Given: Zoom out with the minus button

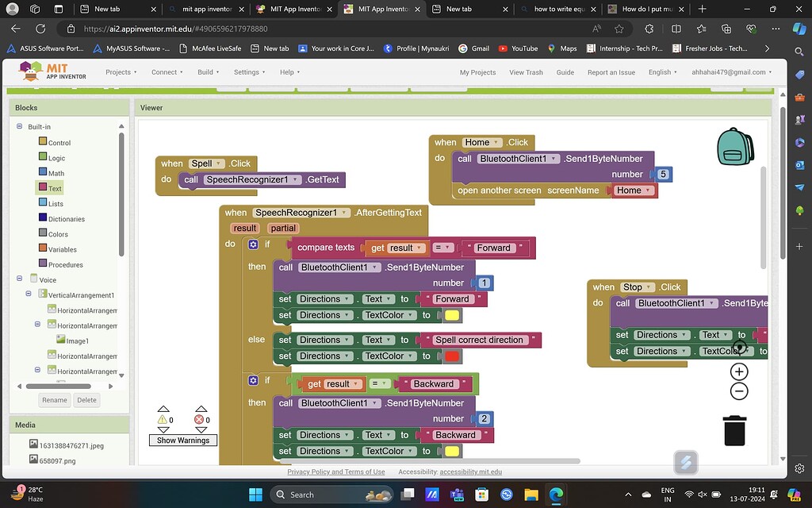Looking at the screenshot, I should 739,391.
